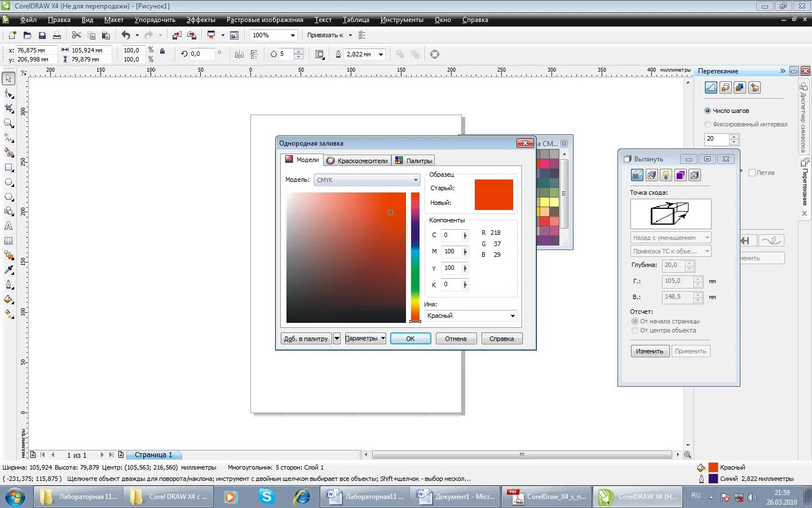
Task: Open Skype from the taskbar
Action: [x=266, y=497]
